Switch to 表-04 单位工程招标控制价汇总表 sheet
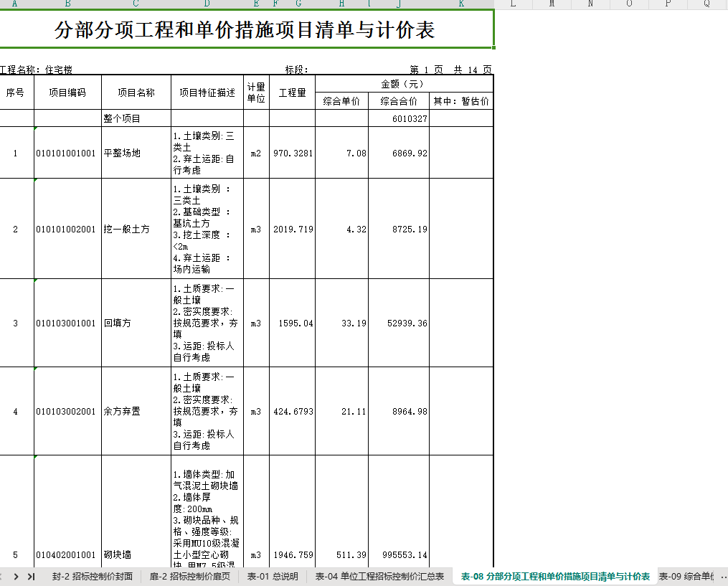The image size is (728, 586). [380, 577]
